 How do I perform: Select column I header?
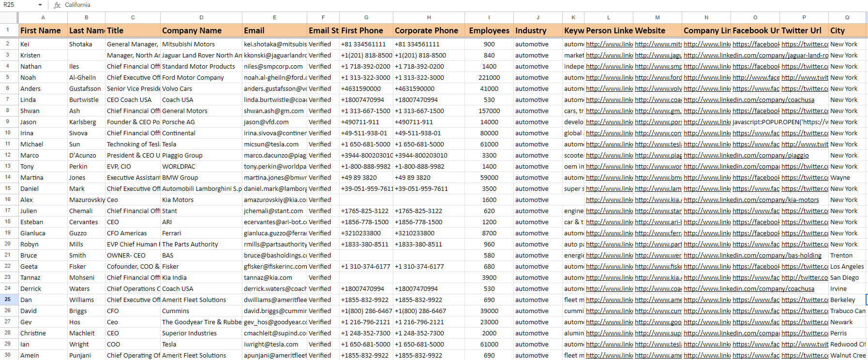(x=489, y=17)
